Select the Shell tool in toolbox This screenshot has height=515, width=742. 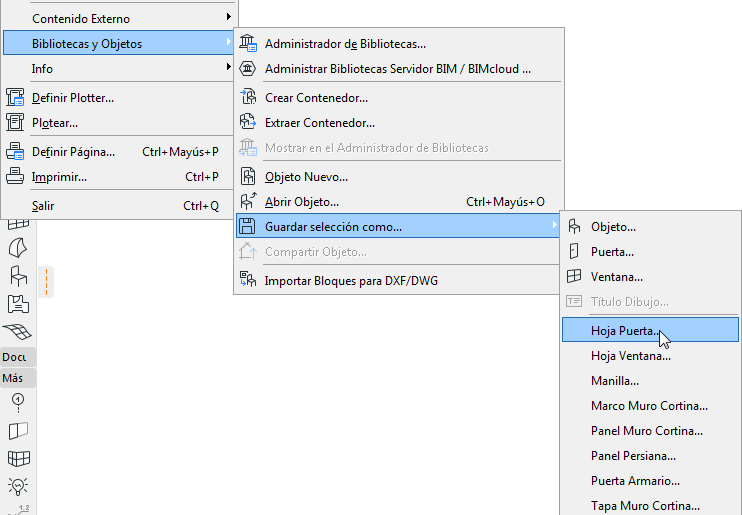[x=18, y=248]
